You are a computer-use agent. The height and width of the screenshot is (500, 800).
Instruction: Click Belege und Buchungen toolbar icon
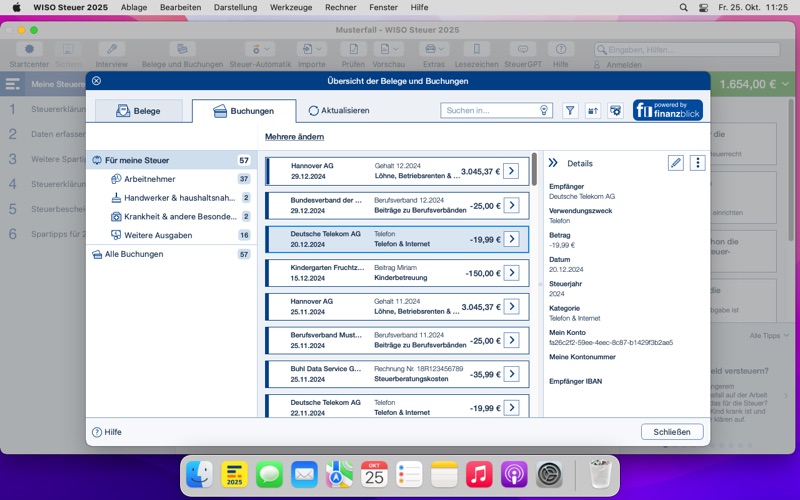click(182, 55)
